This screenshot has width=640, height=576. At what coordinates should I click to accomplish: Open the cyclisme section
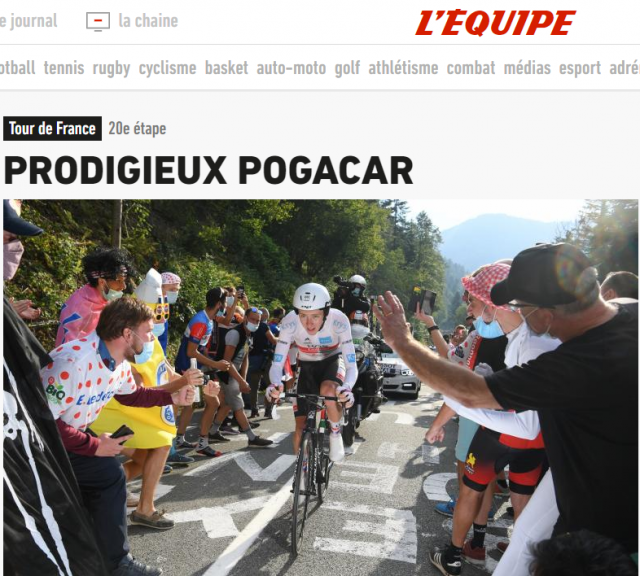pos(167,69)
